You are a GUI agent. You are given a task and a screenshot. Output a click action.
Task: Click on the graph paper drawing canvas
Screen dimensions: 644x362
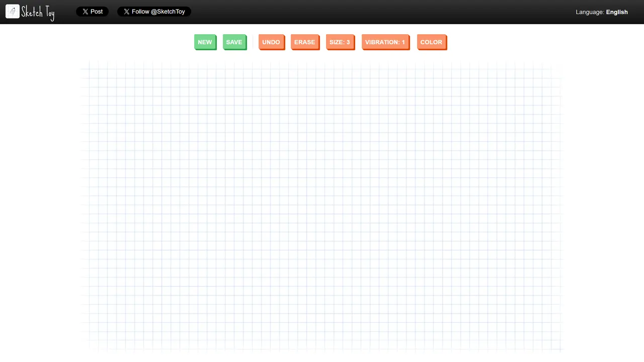pyautogui.click(x=322, y=206)
